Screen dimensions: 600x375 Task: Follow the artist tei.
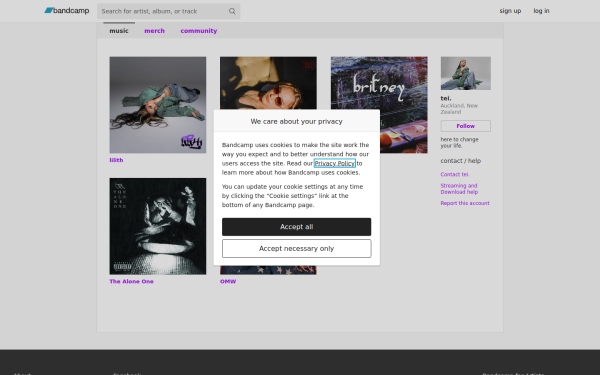pos(466,126)
